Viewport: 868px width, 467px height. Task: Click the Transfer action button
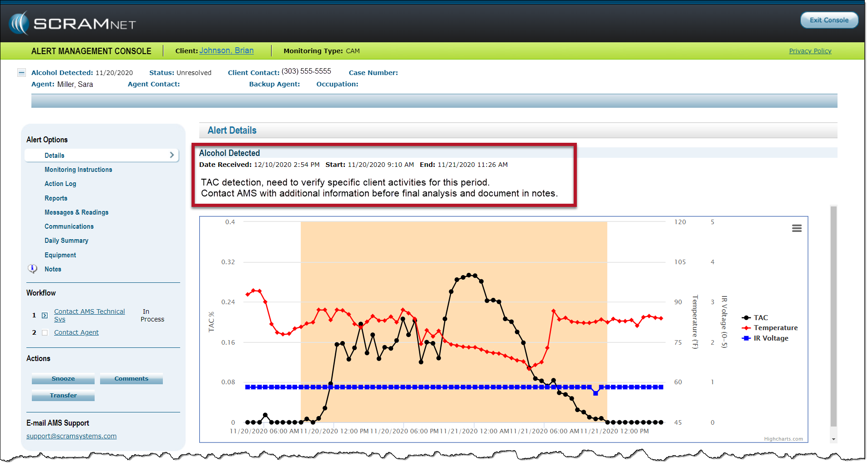tap(63, 396)
